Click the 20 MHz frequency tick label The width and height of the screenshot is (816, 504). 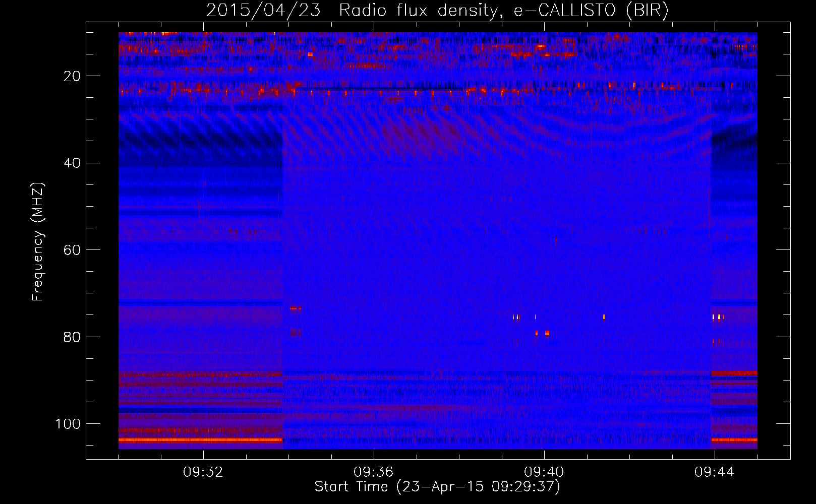tap(73, 76)
